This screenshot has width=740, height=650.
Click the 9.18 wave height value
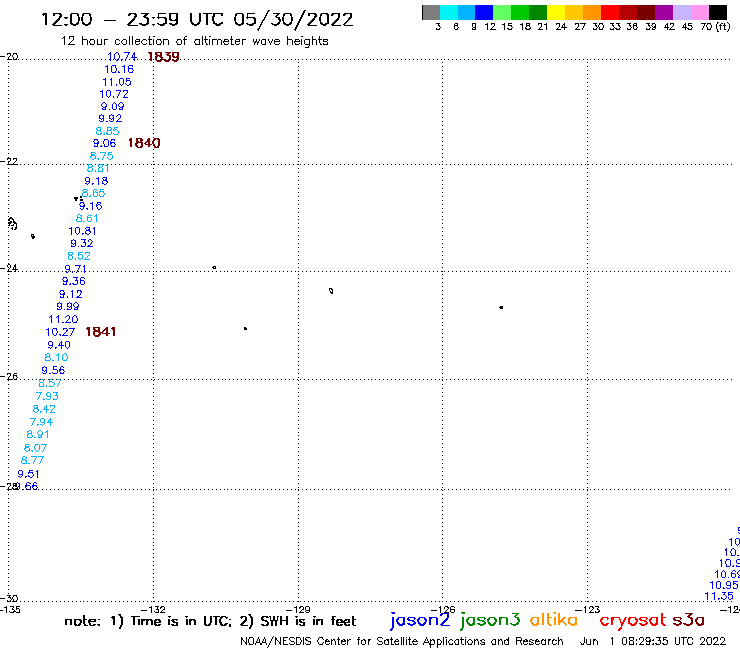[96, 181]
